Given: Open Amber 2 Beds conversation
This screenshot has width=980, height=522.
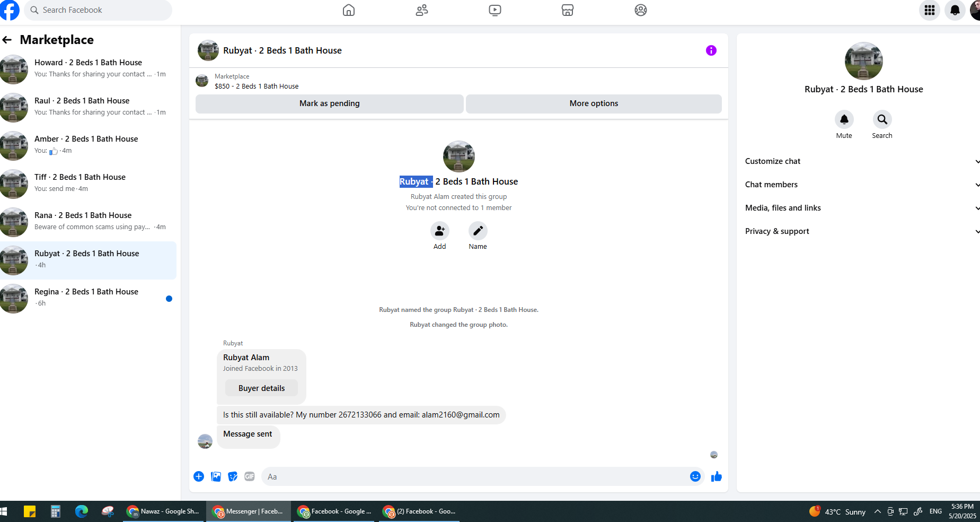Looking at the screenshot, I should point(88,145).
